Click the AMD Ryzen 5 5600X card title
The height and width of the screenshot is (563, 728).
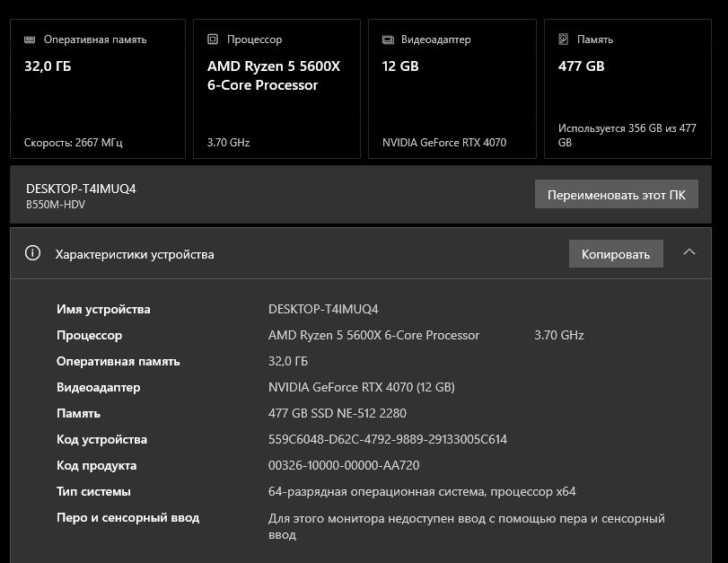[274, 75]
